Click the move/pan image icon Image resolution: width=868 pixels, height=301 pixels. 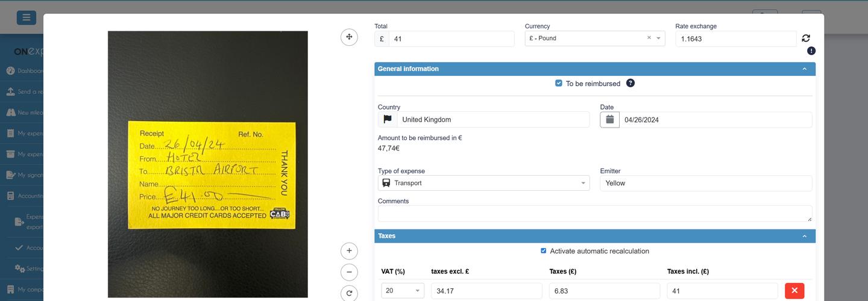click(349, 37)
